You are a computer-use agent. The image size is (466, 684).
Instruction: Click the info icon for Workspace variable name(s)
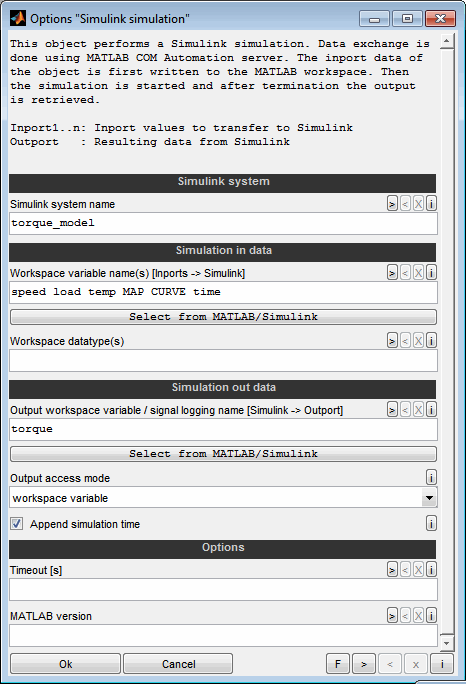[431, 273]
